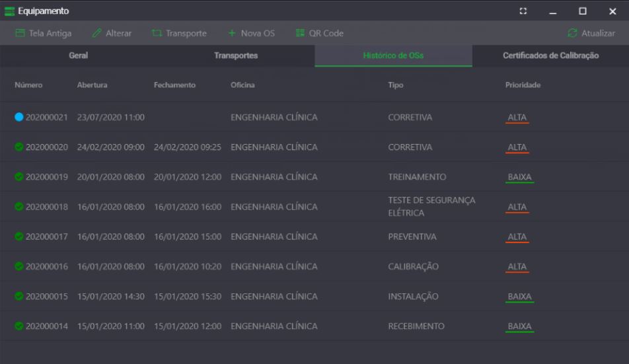Click the Abertura column header

click(x=92, y=85)
